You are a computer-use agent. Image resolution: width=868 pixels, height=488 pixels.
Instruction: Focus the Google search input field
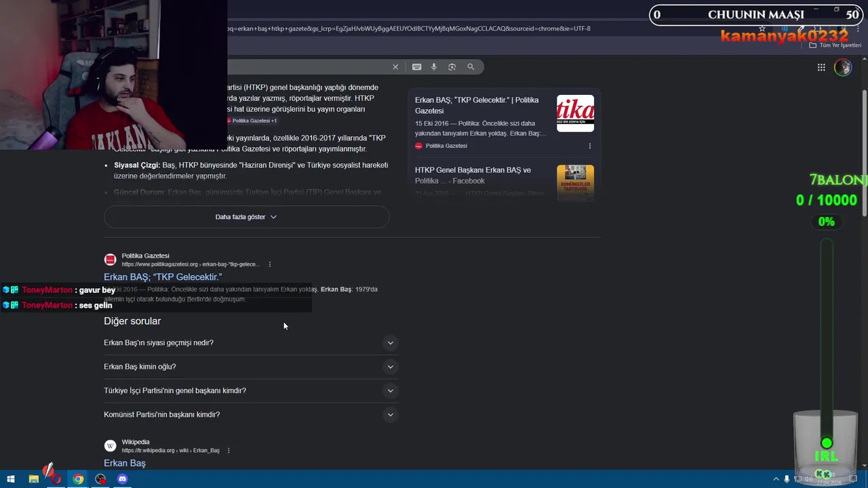tap(309, 67)
